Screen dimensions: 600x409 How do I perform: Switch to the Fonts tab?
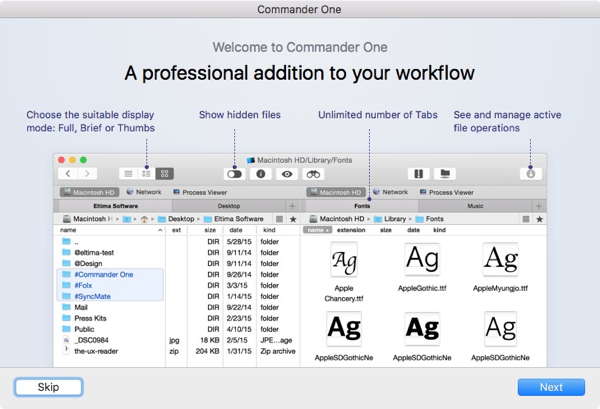point(362,206)
